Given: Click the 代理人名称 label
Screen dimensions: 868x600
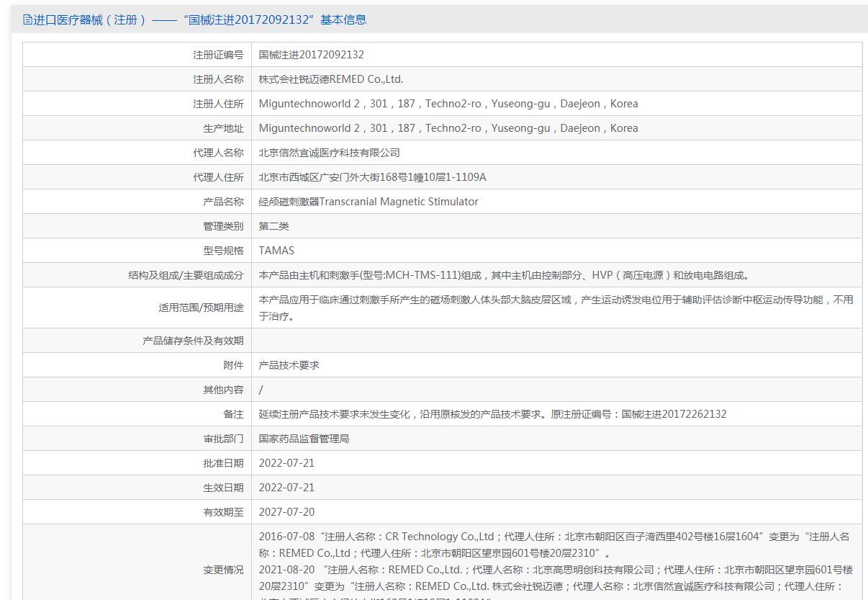Looking at the screenshot, I should (x=218, y=153).
